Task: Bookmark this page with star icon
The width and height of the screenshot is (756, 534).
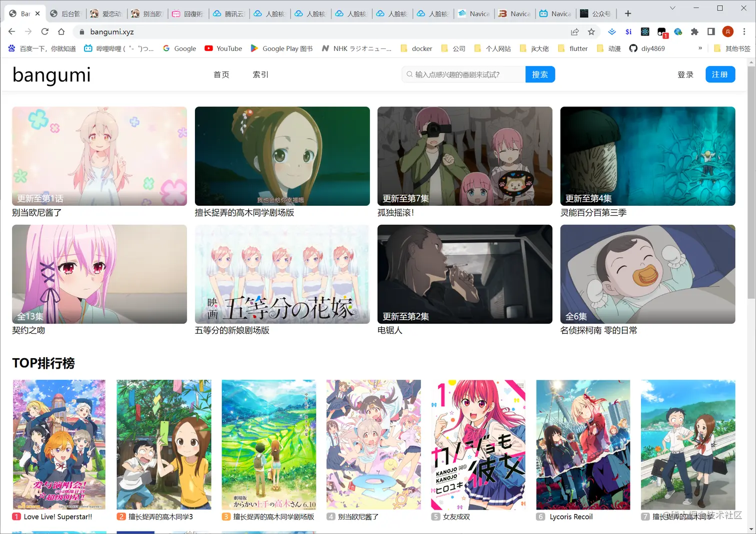Action: pos(591,31)
